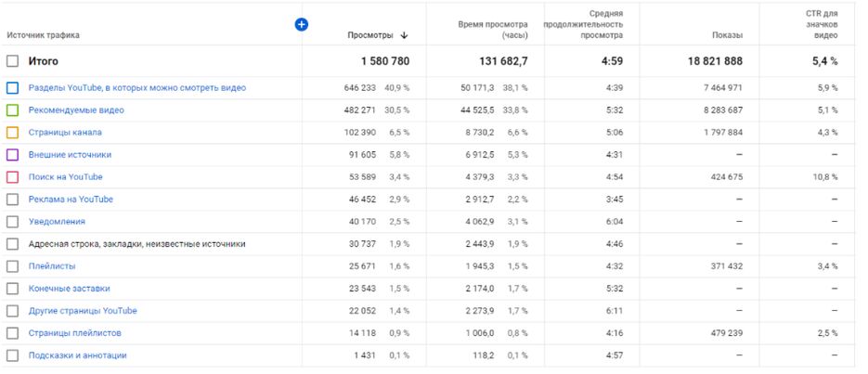Open the Конечные заставки link
Viewport: 868px width, 374px height.
click(70, 289)
